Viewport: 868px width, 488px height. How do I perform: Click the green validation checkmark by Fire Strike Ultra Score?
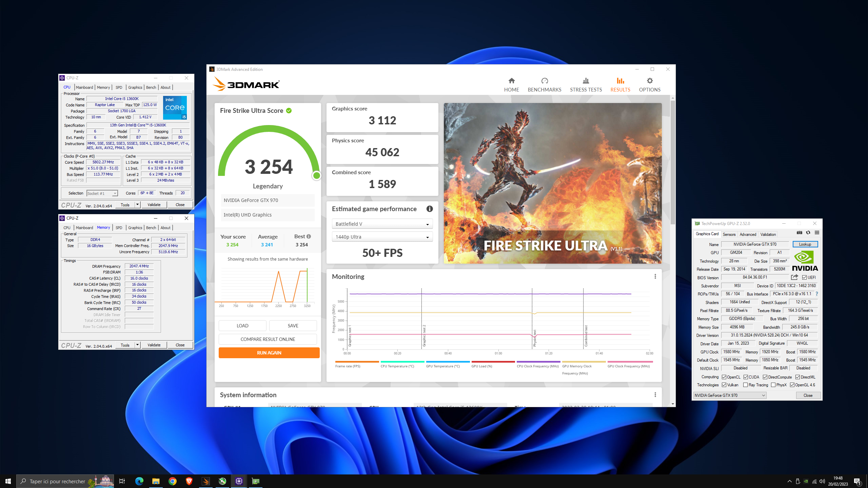289,111
